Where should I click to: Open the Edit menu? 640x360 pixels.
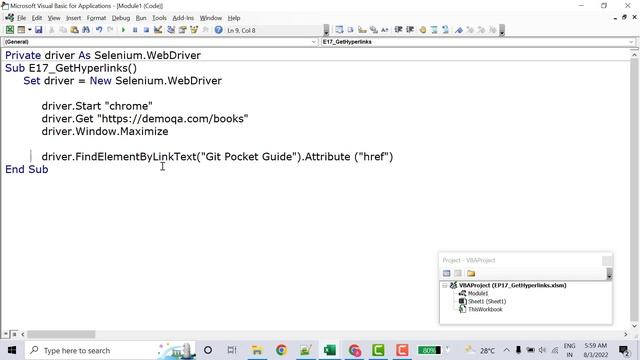pyautogui.click(x=37, y=18)
